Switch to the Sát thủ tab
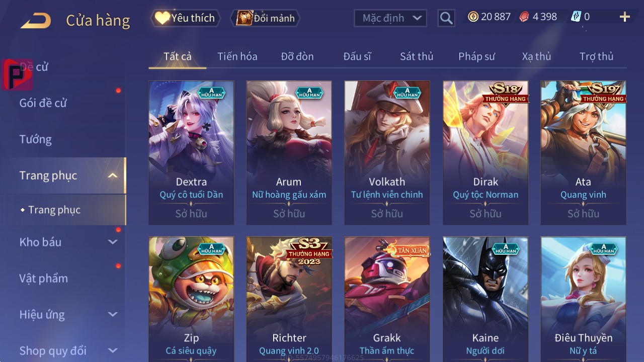This screenshot has height=362, width=644. [417, 56]
